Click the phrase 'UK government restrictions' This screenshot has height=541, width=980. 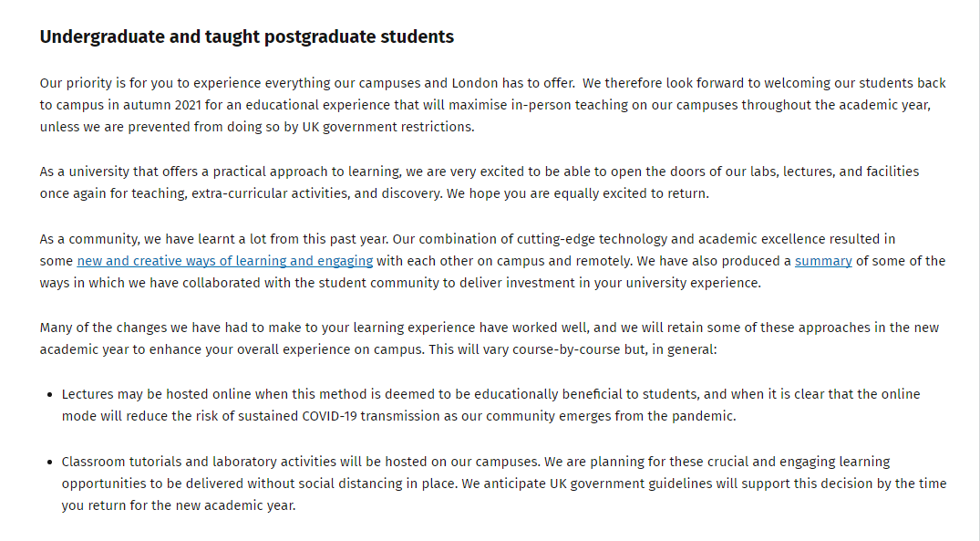[x=387, y=127]
